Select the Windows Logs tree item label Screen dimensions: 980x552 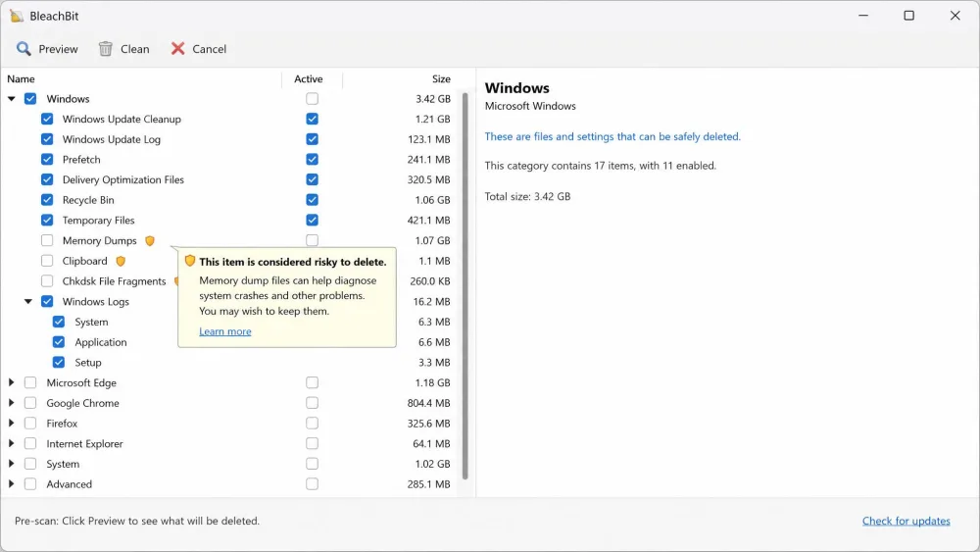96,301
